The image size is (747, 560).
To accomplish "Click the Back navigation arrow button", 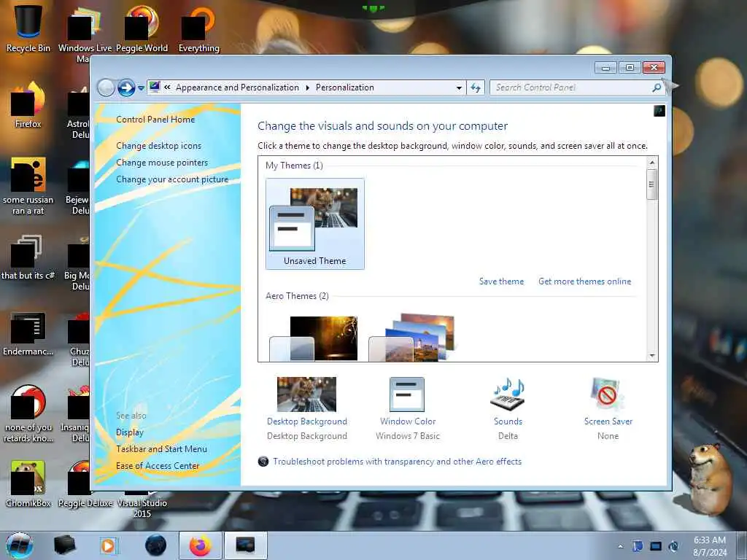I will 106,87.
